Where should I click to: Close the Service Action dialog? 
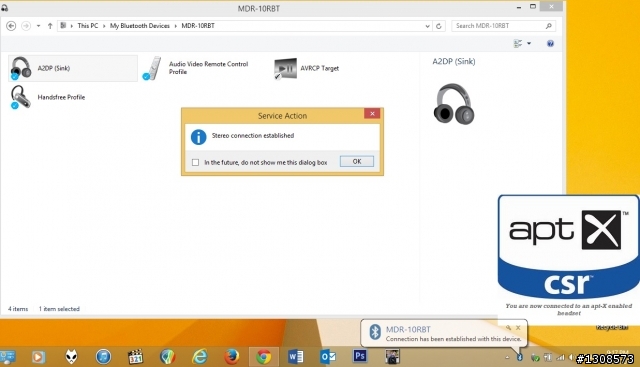(x=372, y=113)
